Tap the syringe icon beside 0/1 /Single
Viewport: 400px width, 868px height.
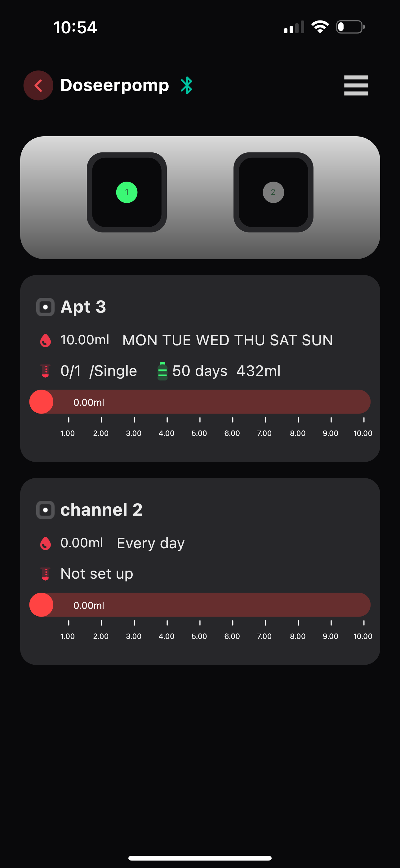point(46,371)
